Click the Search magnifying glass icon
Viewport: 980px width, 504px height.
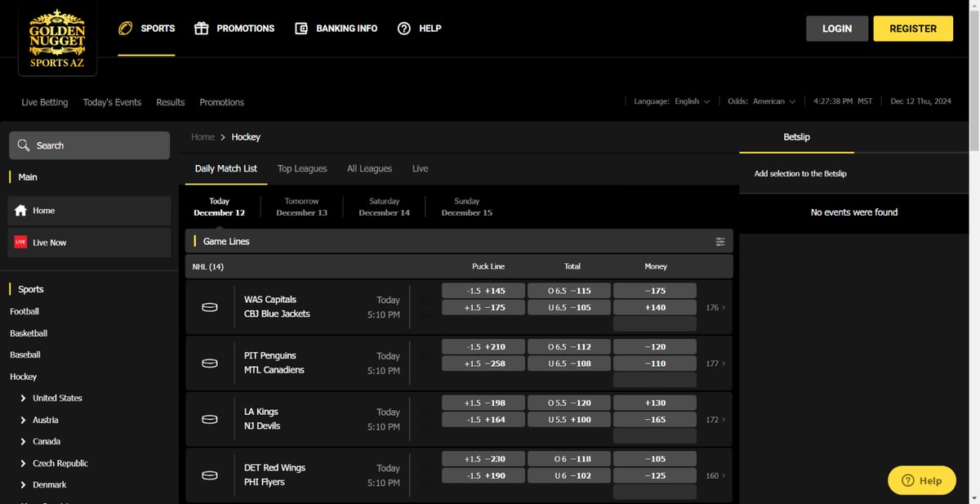[x=23, y=145]
